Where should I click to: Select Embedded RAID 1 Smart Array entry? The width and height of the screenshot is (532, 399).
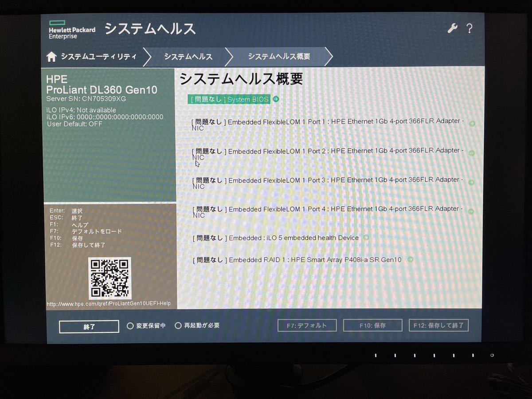297,260
